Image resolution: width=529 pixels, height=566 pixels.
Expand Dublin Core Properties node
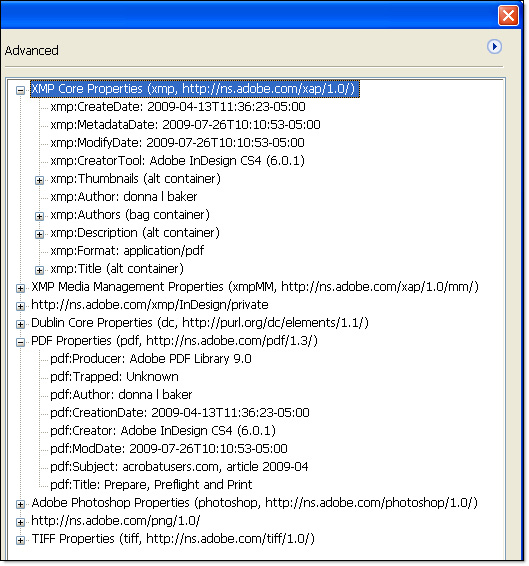click(21, 324)
